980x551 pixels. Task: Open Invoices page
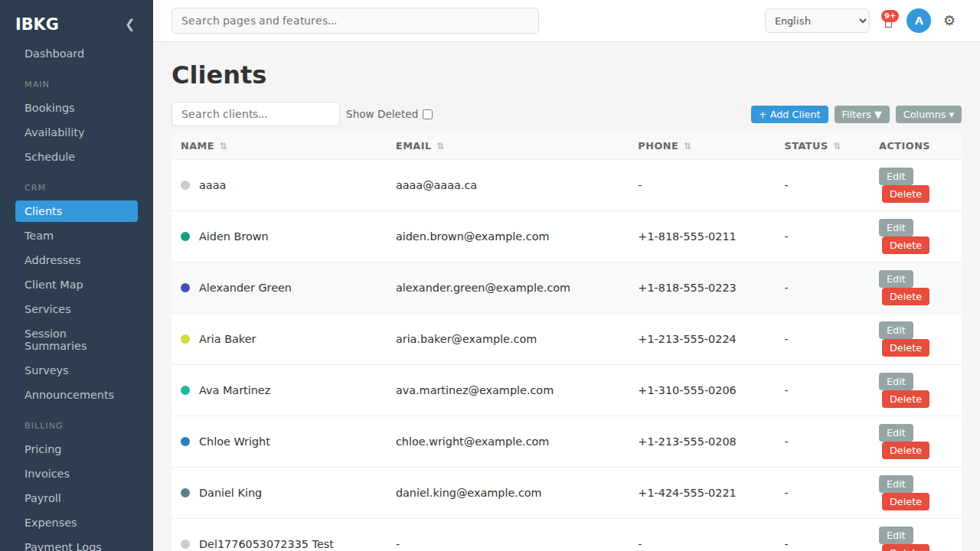tap(77, 474)
